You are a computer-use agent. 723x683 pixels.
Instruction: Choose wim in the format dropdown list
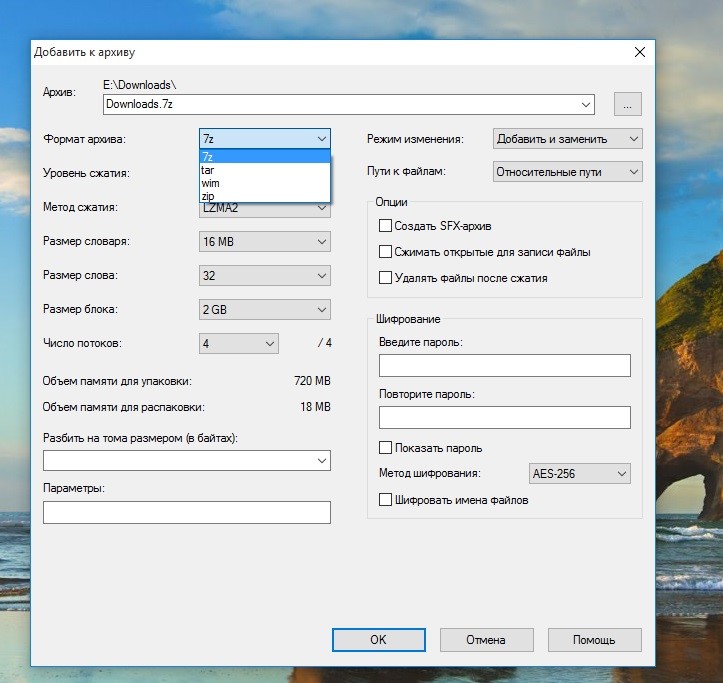pos(264,183)
